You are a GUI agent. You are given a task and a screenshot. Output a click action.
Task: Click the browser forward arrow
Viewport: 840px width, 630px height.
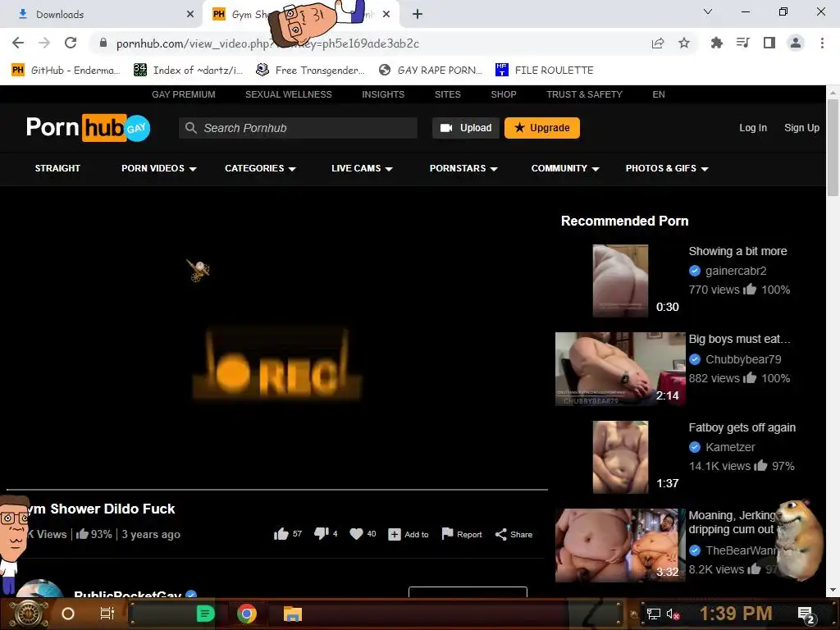[x=44, y=43]
